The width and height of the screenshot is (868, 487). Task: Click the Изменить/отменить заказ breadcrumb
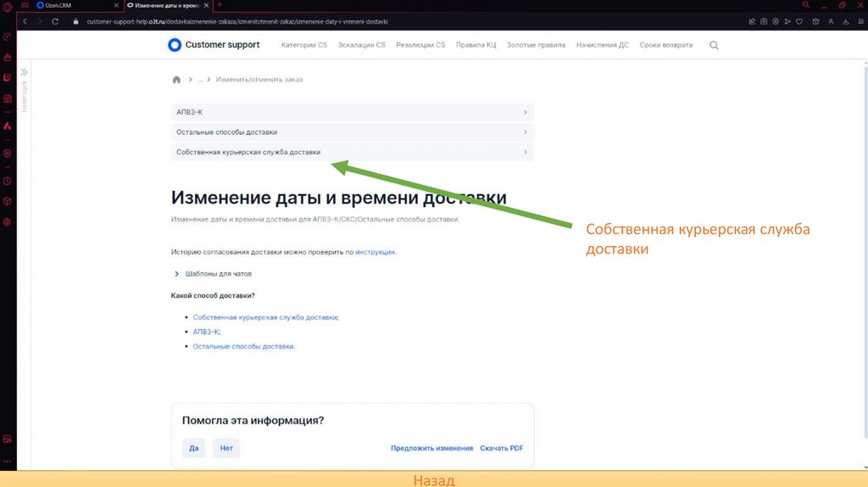tap(259, 79)
